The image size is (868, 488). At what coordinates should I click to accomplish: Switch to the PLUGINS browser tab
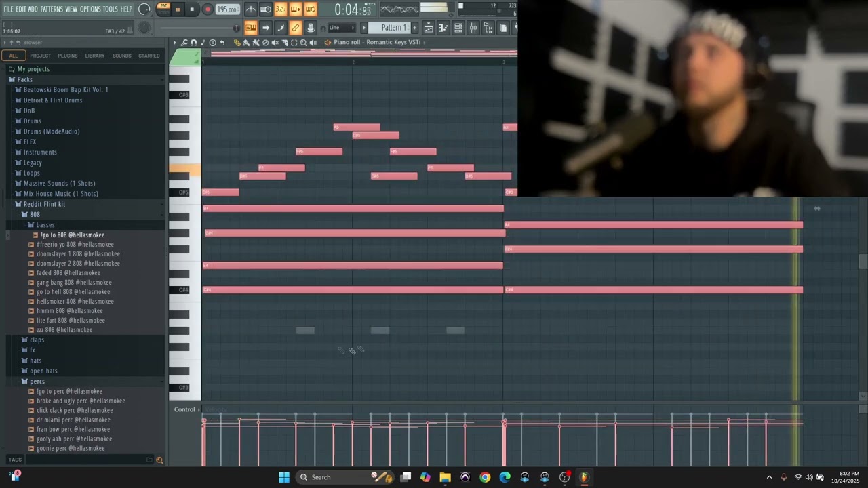pyautogui.click(x=68, y=56)
